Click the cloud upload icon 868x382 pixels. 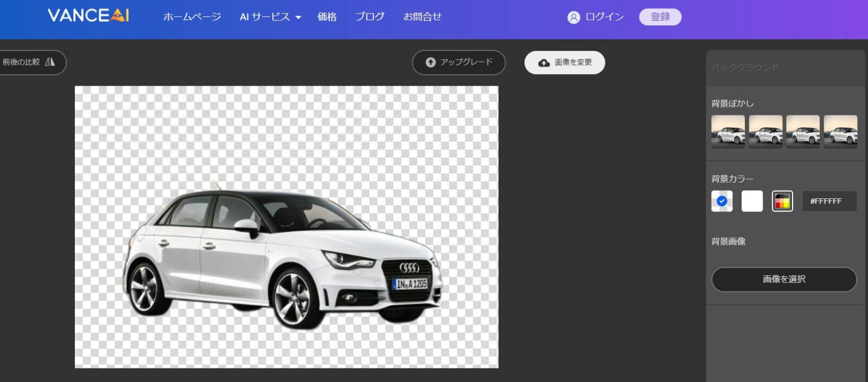pyautogui.click(x=544, y=63)
